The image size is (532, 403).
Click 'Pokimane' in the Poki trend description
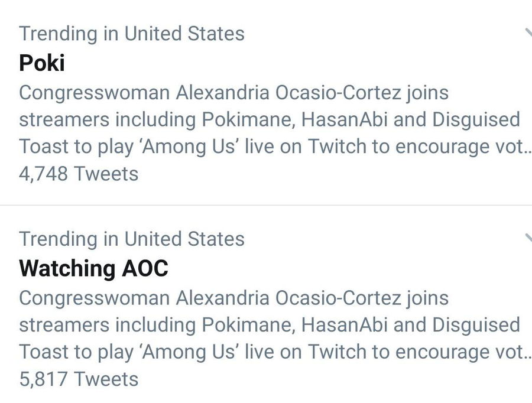[248, 119]
